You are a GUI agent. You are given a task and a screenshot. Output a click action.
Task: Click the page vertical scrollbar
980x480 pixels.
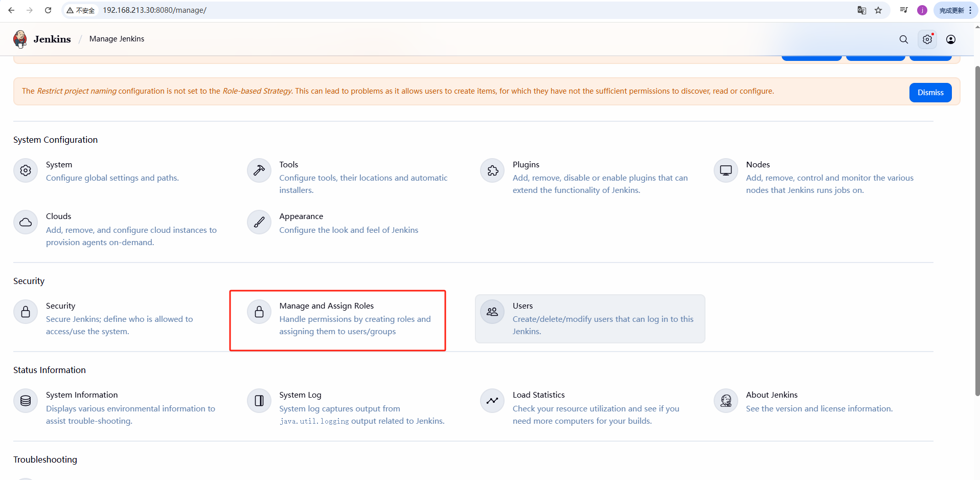977,230
